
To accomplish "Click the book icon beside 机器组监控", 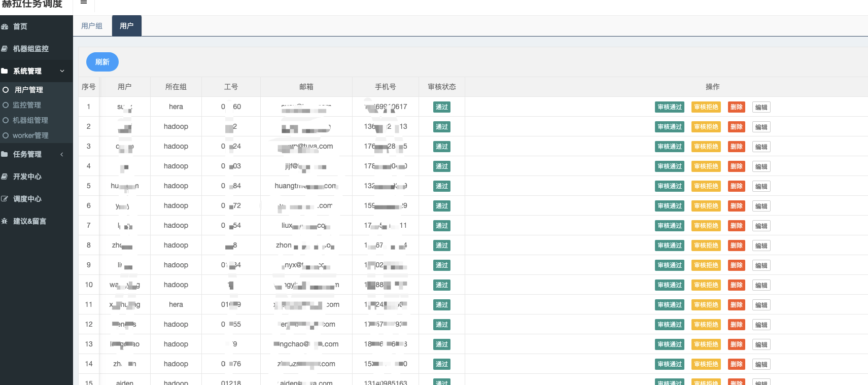I will 5,49.
